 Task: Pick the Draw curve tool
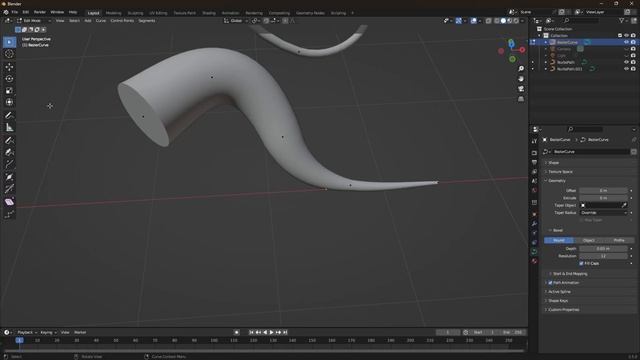[x=9, y=140]
